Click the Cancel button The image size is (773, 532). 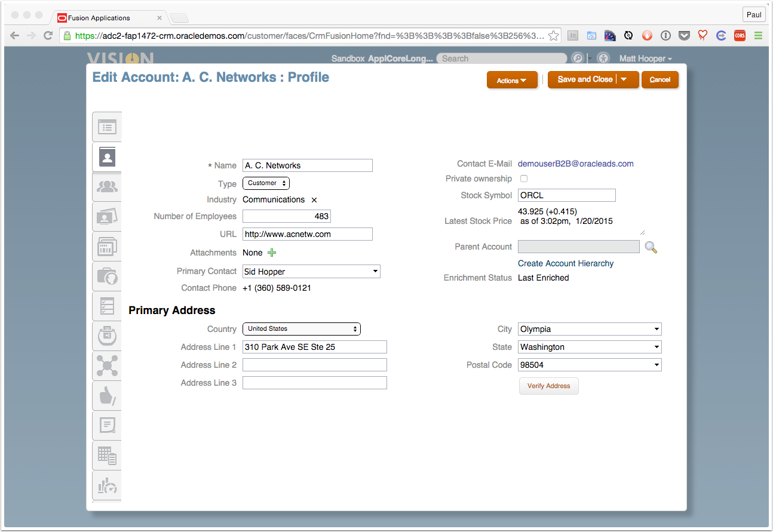pyautogui.click(x=660, y=79)
